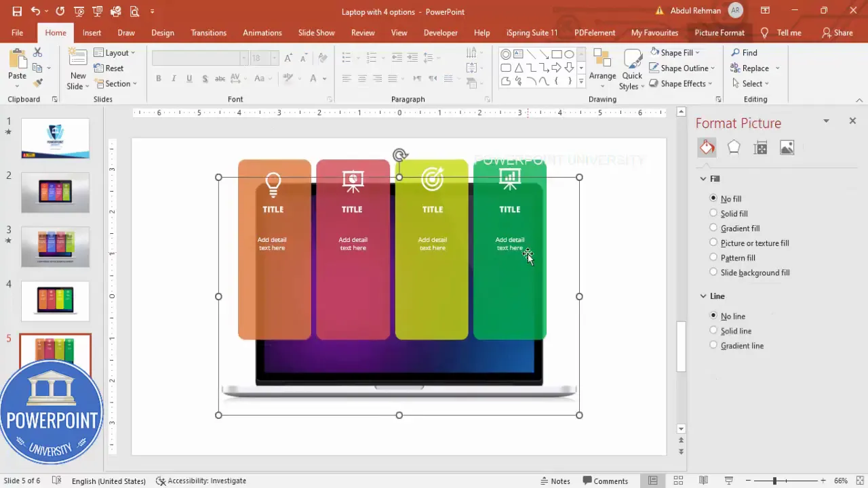Switch to Slide Sorter view
The width and height of the screenshot is (868, 488).
(x=678, y=481)
